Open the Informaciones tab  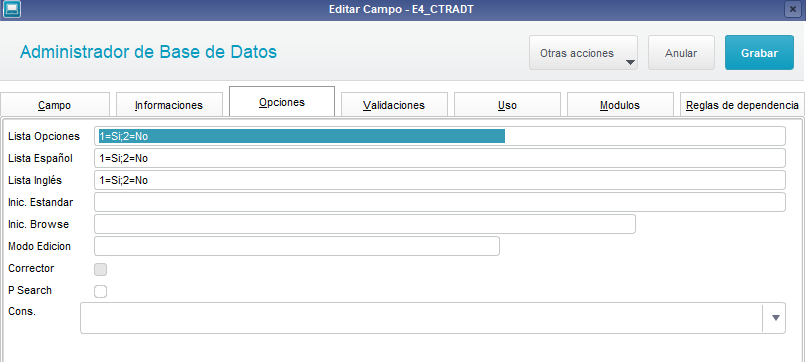pyautogui.click(x=169, y=104)
